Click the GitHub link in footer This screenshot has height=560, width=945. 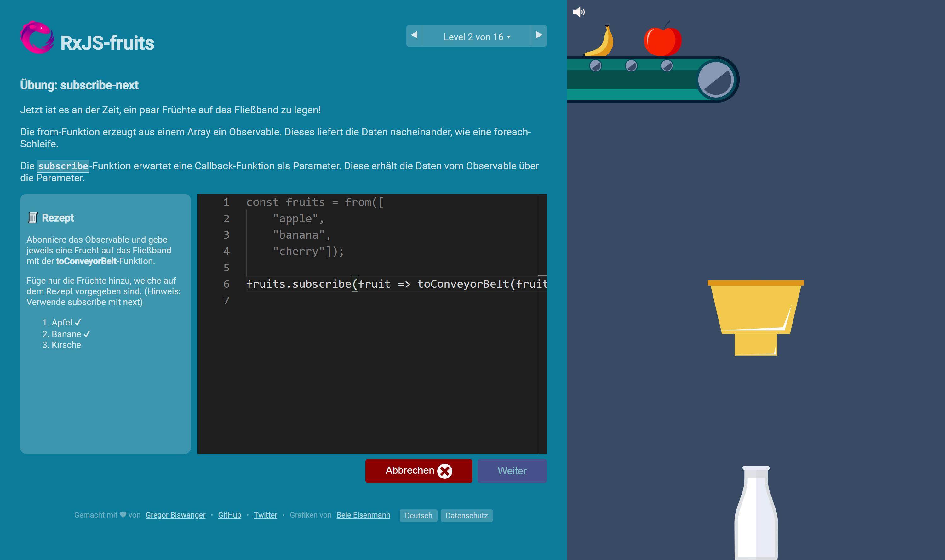(230, 515)
